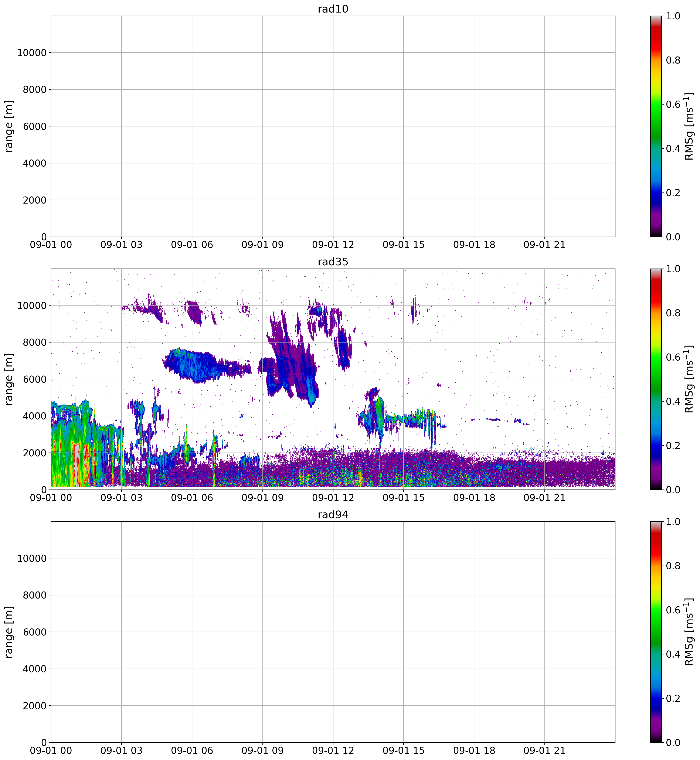This screenshot has height=760, width=700.
Task: Click the 09-01 21 tick label under rad94
Action: tap(544, 750)
